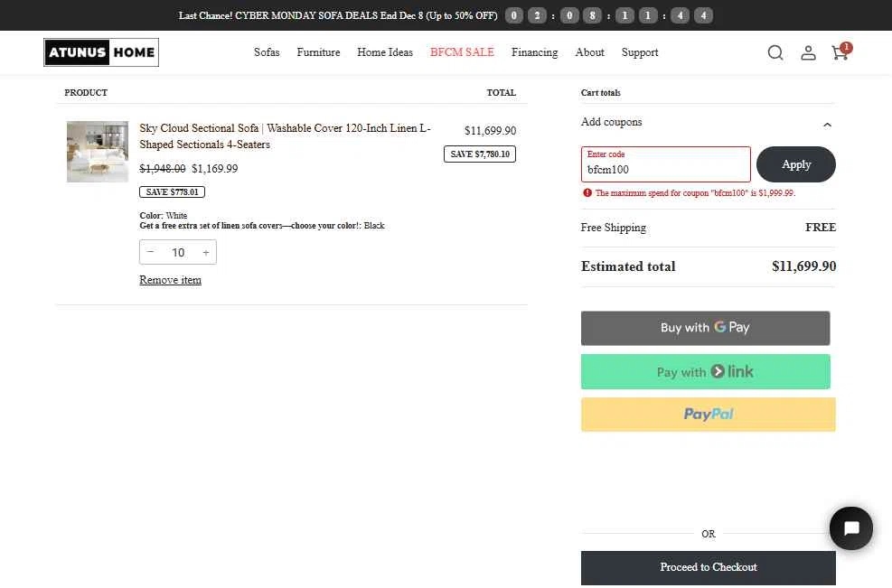
Task: Click the PRODUCT column header
Action: click(86, 93)
